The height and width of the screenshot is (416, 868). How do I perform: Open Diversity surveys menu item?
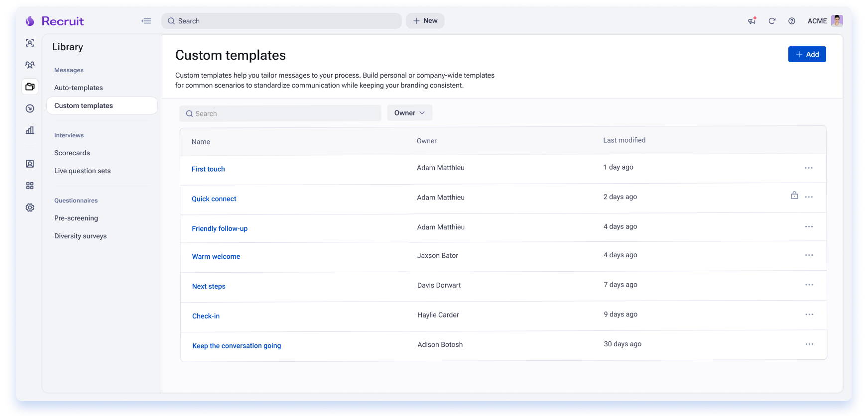pyautogui.click(x=80, y=236)
